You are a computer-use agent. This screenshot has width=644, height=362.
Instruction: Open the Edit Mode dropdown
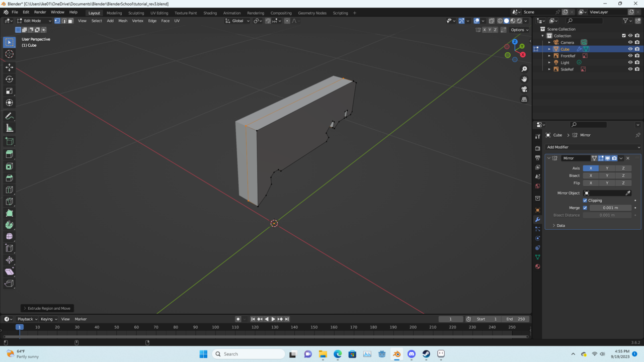tap(33, 21)
